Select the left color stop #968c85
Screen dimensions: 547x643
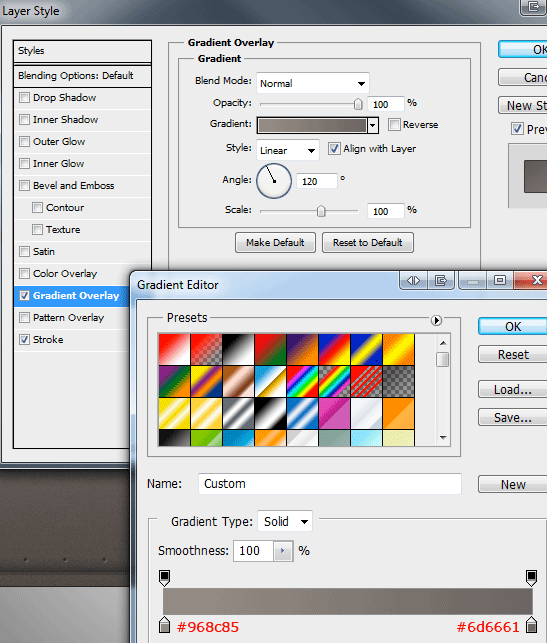164,625
